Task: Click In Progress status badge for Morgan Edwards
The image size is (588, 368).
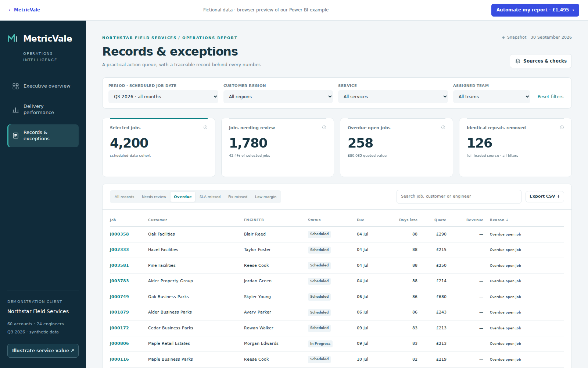Action: pos(320,344)
